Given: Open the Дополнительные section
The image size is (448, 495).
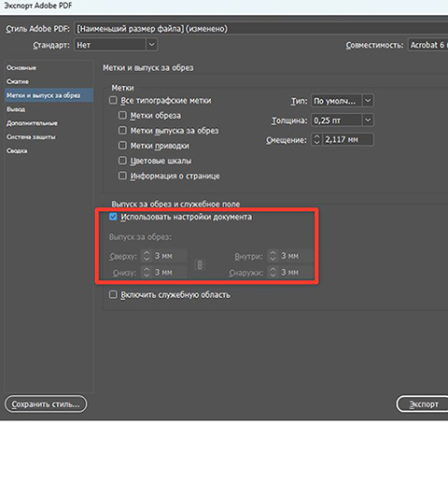Looking at the screenshot, I should coord(32,123).
